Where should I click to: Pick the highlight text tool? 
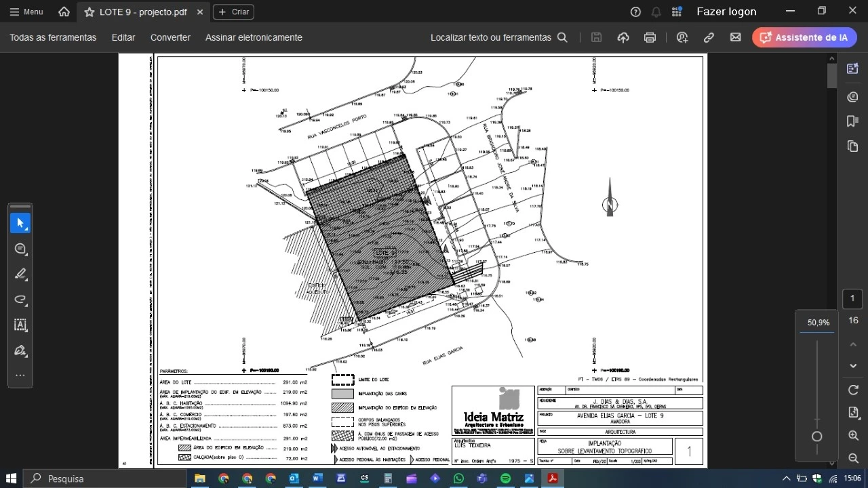20,274
